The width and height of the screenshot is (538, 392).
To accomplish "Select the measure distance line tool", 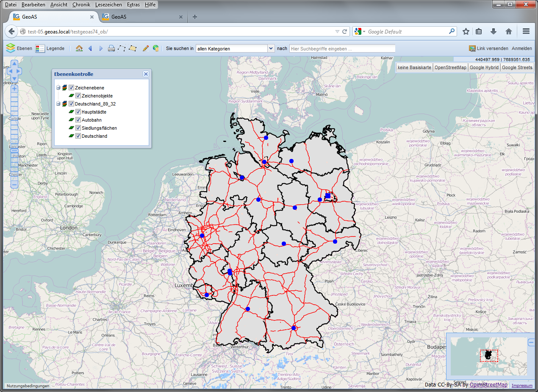I will coord(122,48).
